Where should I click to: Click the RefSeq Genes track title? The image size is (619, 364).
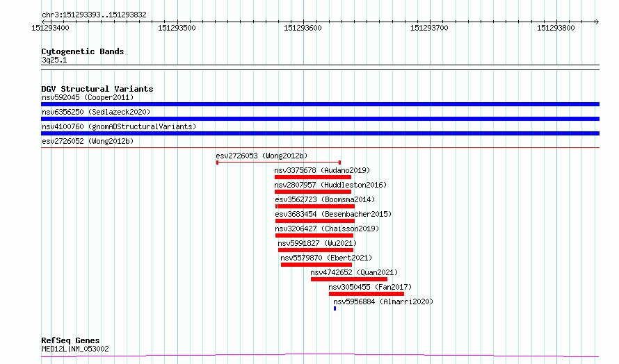tap(70, 341)
